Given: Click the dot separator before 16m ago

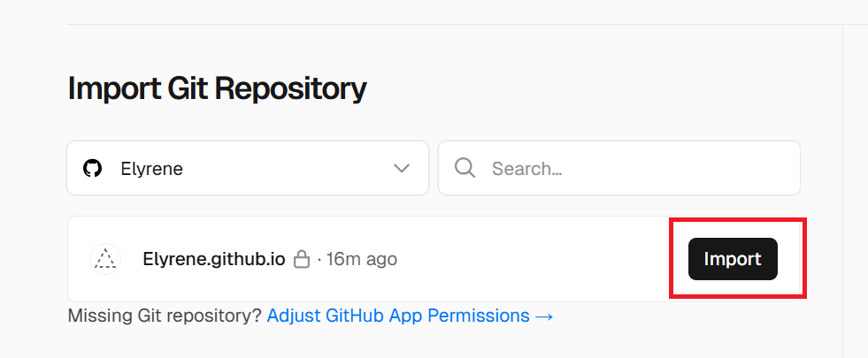Looking at the screenshot, I should pos(319,259).
